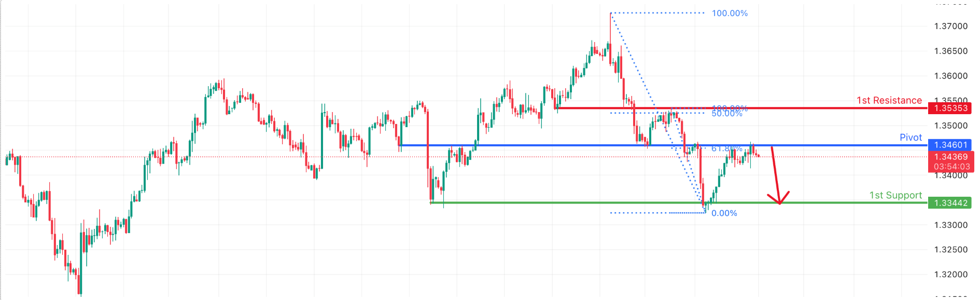The height and width of the screenshot is (300, 980).
Task: Click the 1.32000 price axis label
Action: tap(950, 275)
